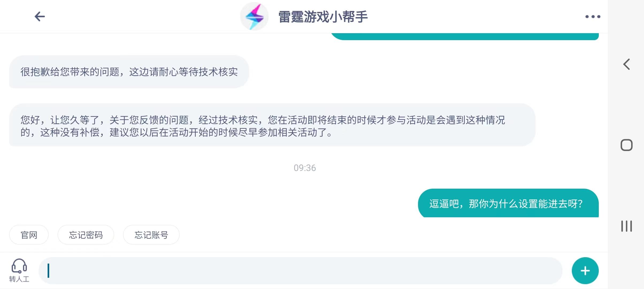Screen dimensions: 644x289
Task: Tap the teal plus attachment button
Action: (x=585, y=271)
